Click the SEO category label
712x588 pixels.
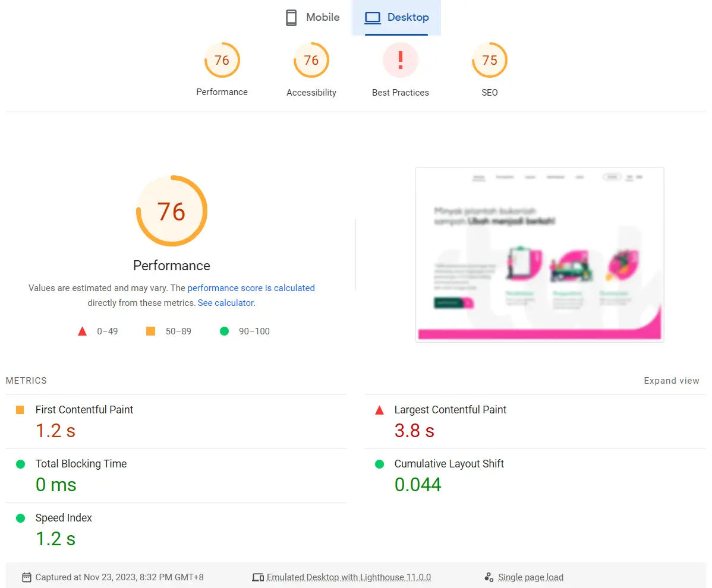point(490,93)
